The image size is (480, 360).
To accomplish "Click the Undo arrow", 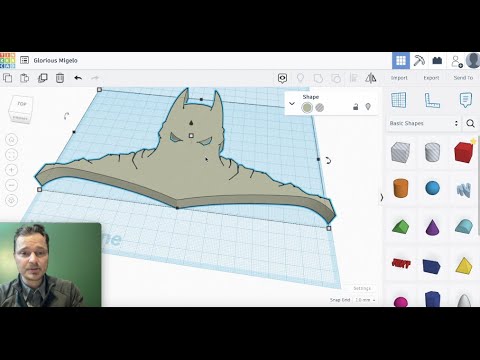I will tap(78, 78).
